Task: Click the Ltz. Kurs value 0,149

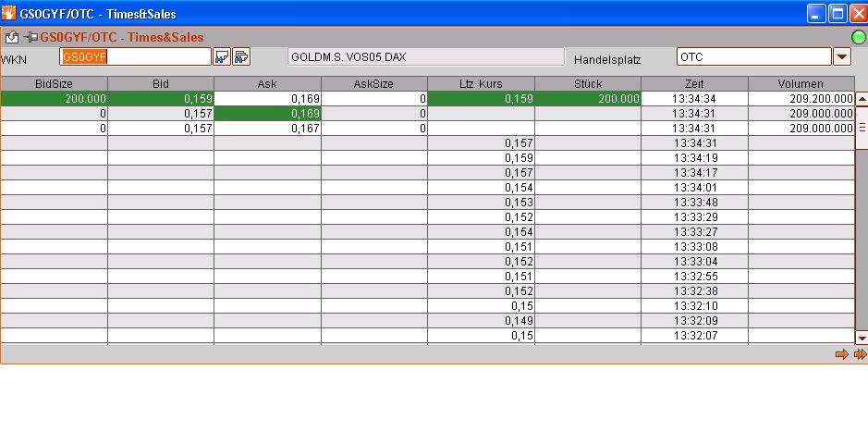Action: tap(481, 321)
